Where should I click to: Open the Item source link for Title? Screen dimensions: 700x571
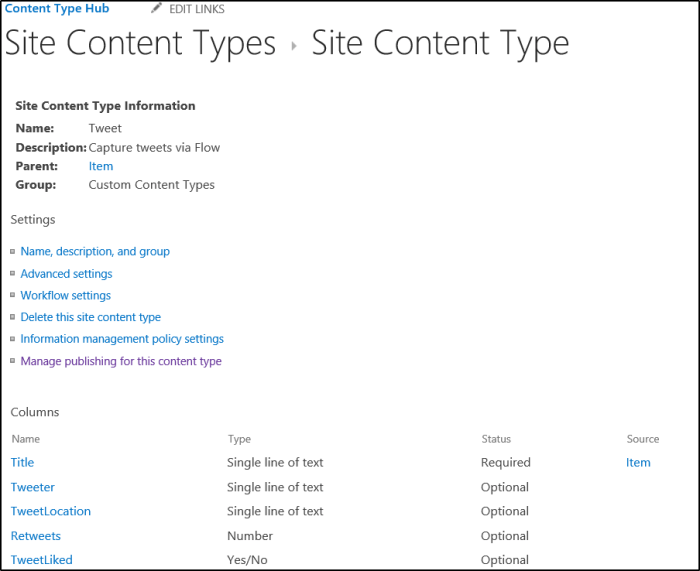[x=638, y=462]
